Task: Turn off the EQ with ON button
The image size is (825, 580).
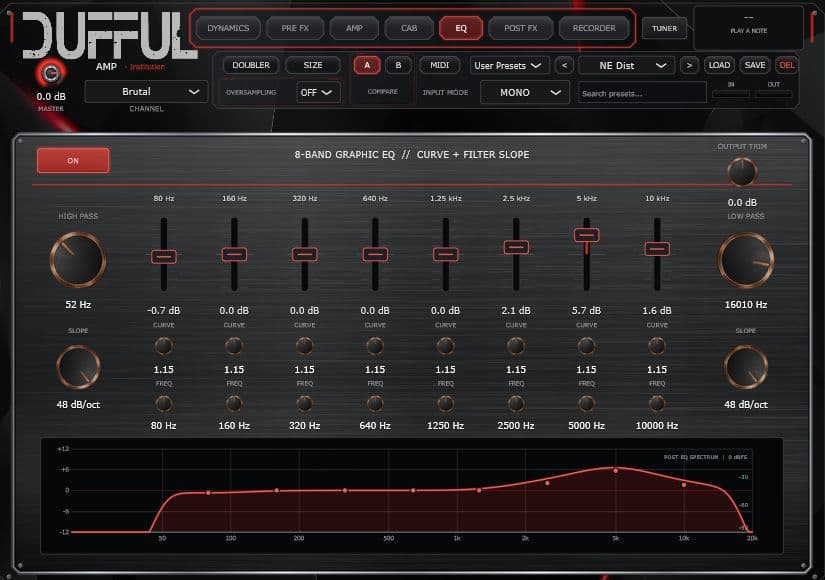Action: coord(73,161)
